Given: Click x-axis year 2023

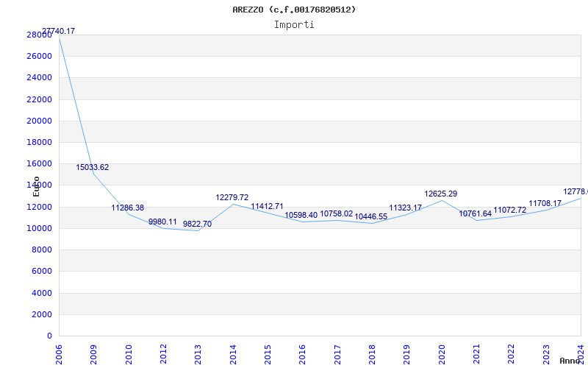Looking at the screenshot, I should (546, 355).
